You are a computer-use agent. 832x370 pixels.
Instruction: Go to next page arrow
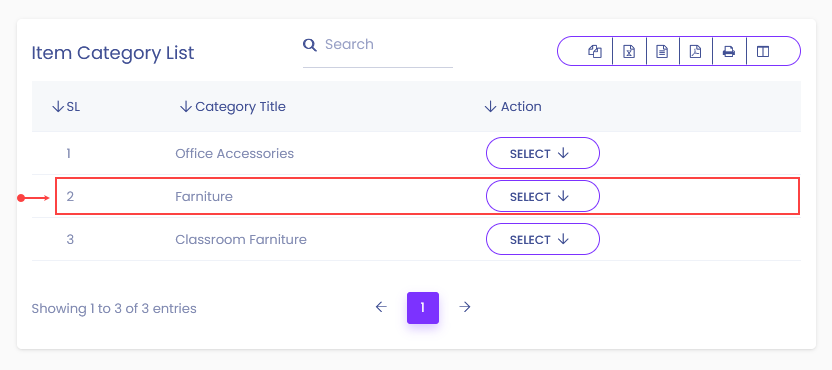[465, 307]
